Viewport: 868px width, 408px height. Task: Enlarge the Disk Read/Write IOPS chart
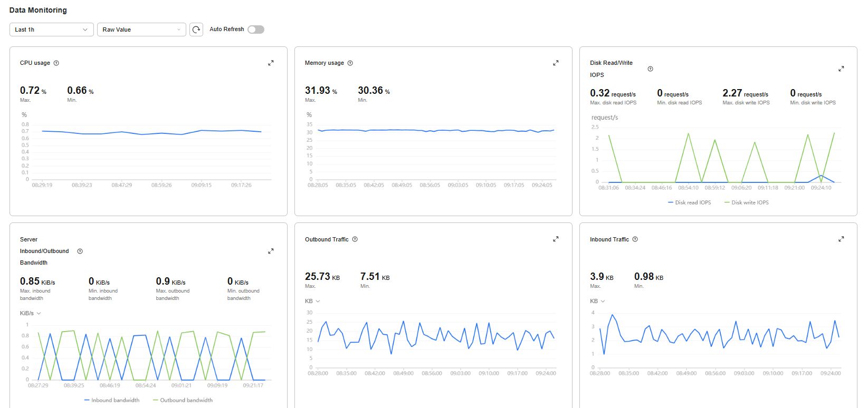pos(841,69)
